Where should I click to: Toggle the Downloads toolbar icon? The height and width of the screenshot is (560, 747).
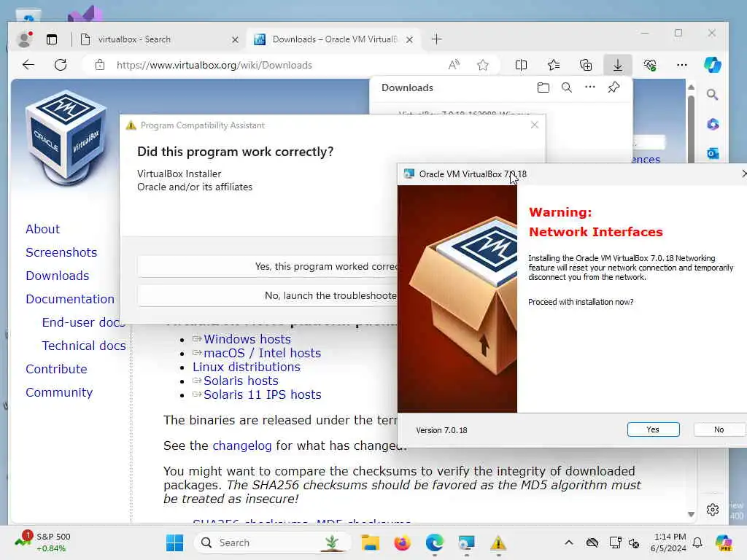617,65
